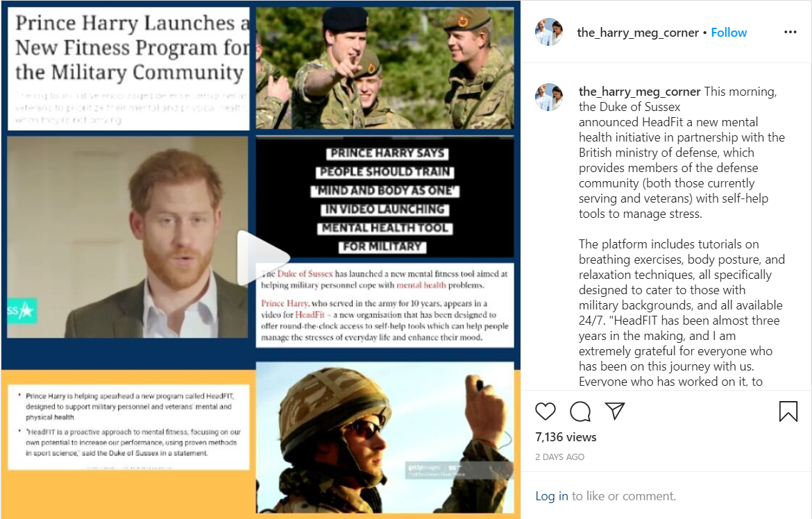812x519 pixels.
Task: Select the soldiers photo at top
Action: tap(384, 68)
